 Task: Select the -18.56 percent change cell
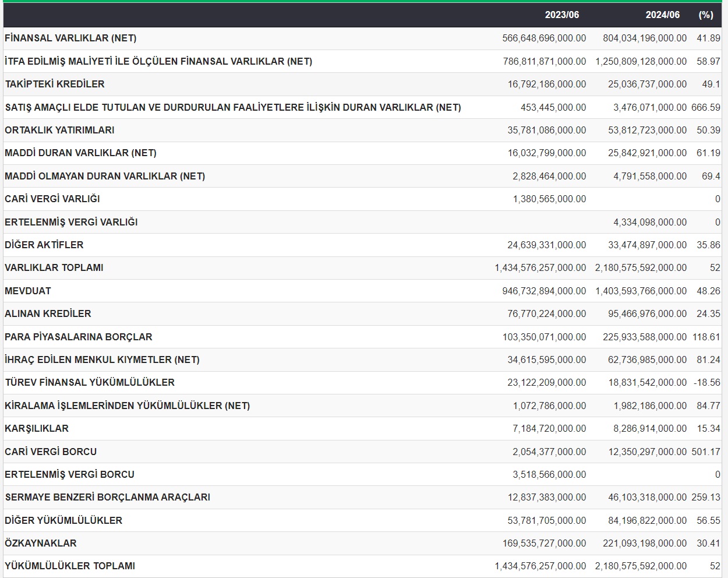click(x=706, y=382)
